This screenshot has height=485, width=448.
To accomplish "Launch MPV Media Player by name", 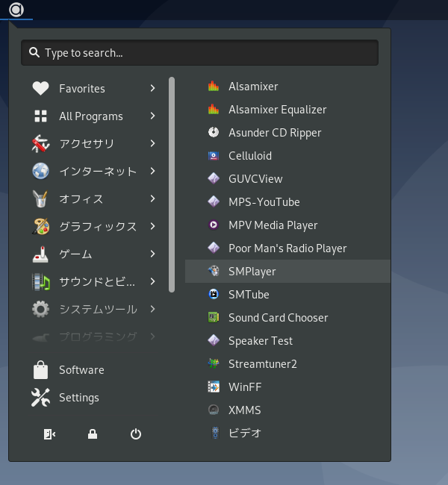I will [273, 225].
